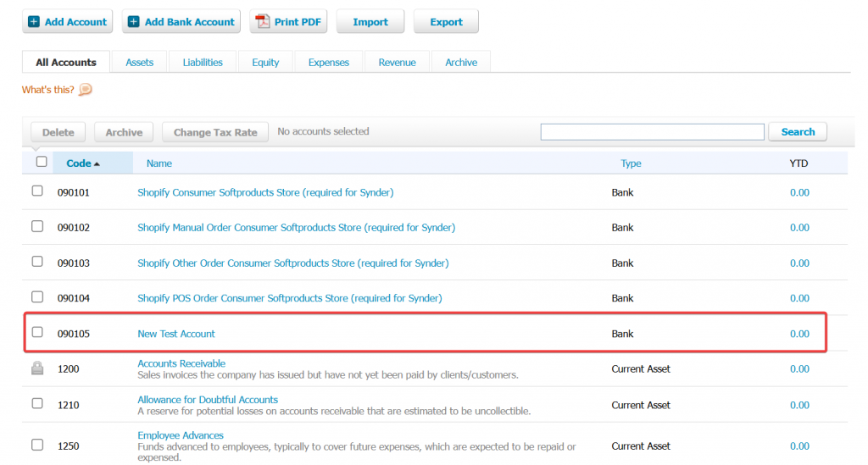868x465 pixels.
Task: Click the Search button
Action: (x=797, y=132)
